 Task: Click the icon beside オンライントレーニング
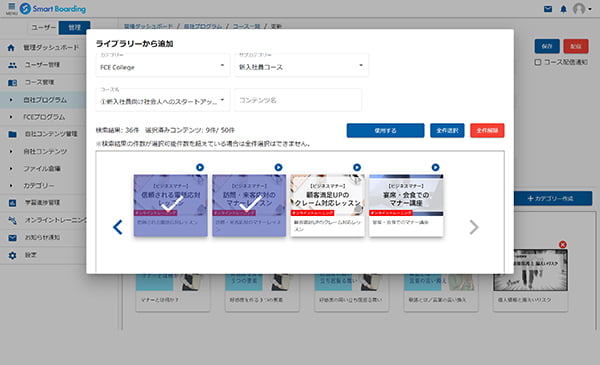pos(12,220)
